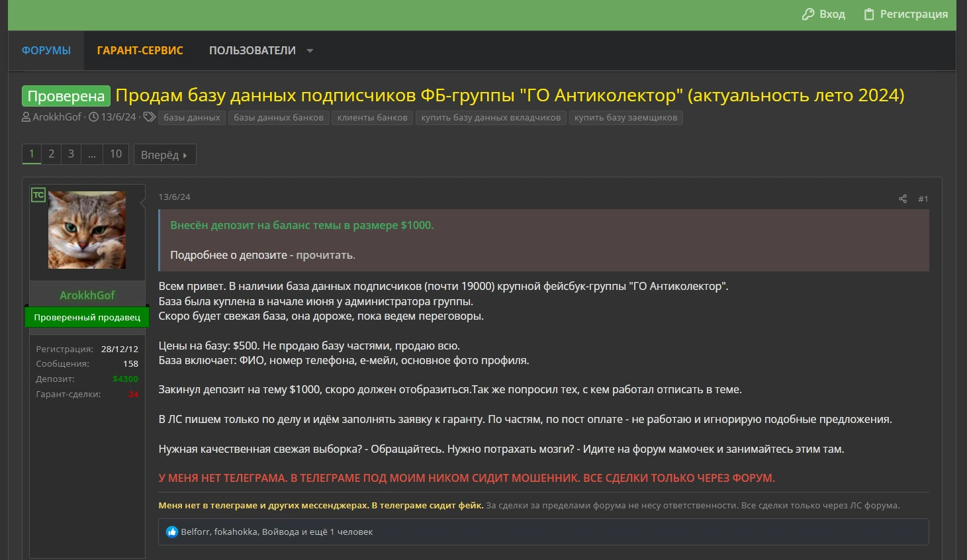Screen dimensions: 967x560
Task: Click the tags icon before the tag list
Action: pos(150,117)
